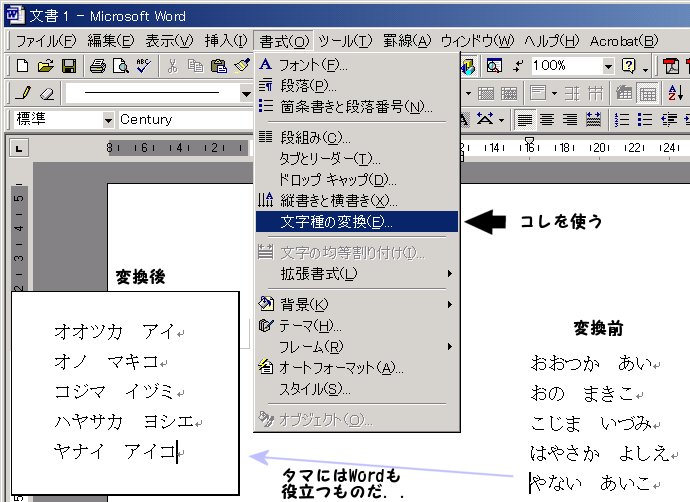Viewport: 690px width, 502px height.
Task: Open the 標準 style dropdown arrow
Action: (108, 119)
